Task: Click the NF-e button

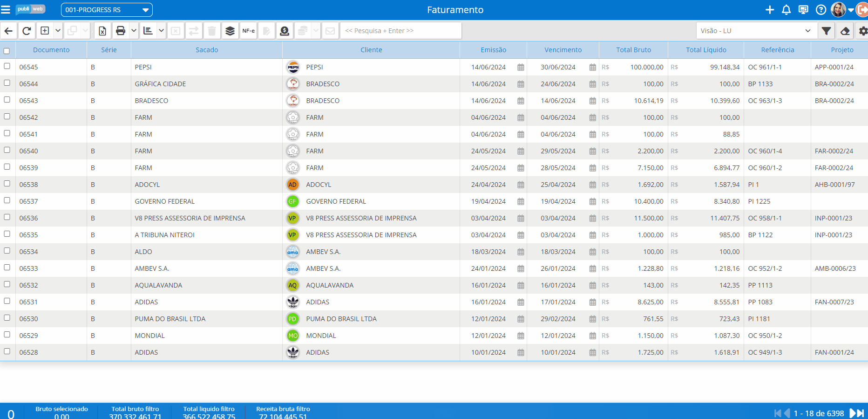Action: tap(248, 31)
